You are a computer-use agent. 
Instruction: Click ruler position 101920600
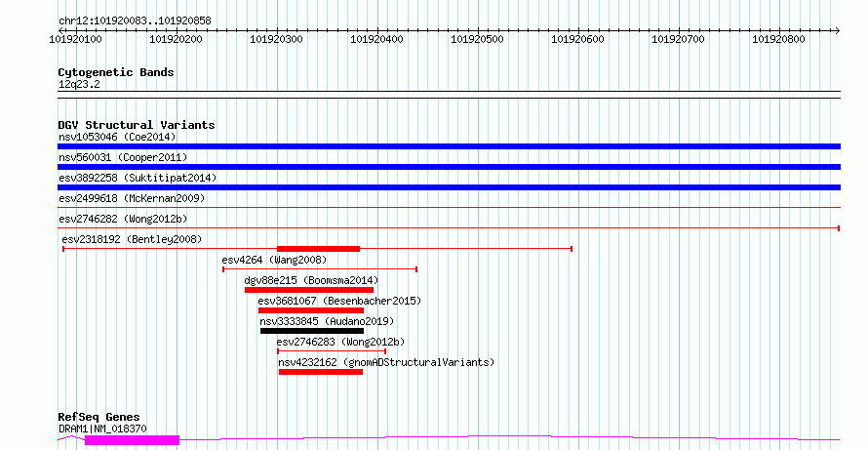pos(578,39)
